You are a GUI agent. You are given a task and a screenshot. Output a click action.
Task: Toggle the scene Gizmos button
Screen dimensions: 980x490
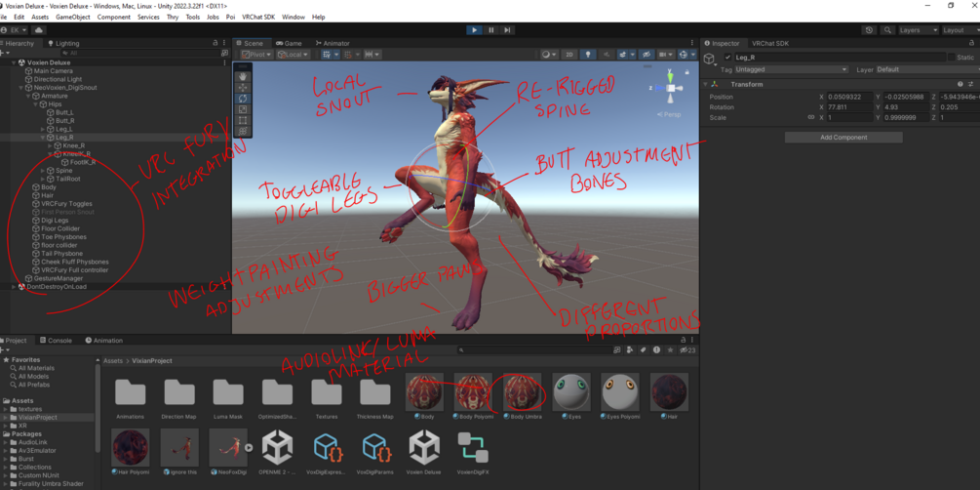pos(685,55)
